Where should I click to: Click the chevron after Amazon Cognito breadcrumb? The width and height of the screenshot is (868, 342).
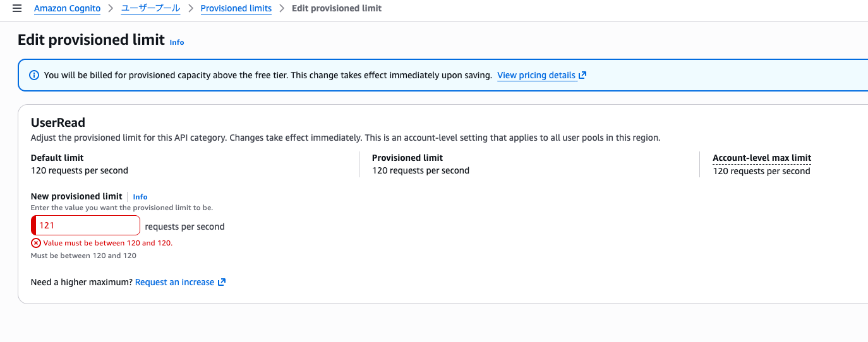(x=111, y=8)
